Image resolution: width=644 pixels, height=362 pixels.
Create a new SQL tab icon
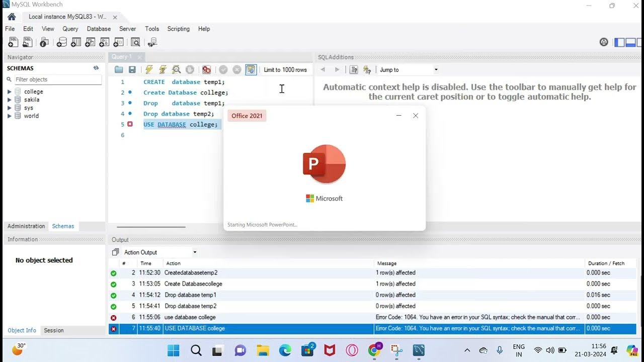[13, 42]
